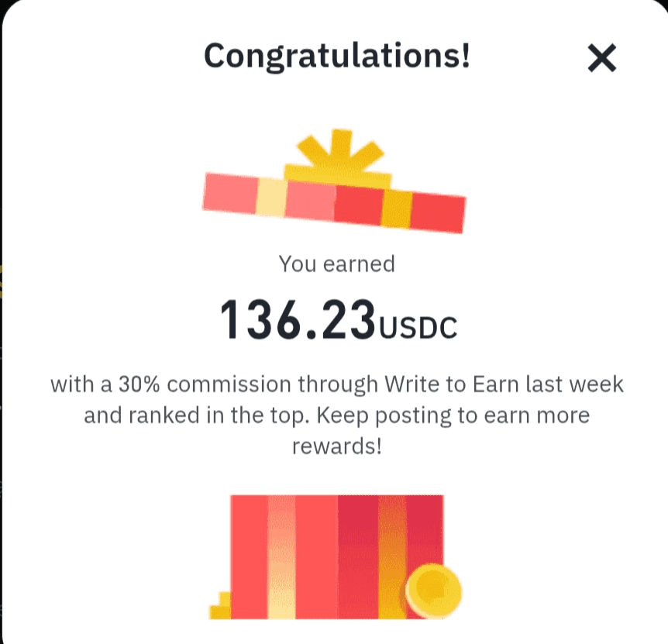668x644 pixels.
Task: Tap the red striped gift box body
Action: tap(337, 556)
